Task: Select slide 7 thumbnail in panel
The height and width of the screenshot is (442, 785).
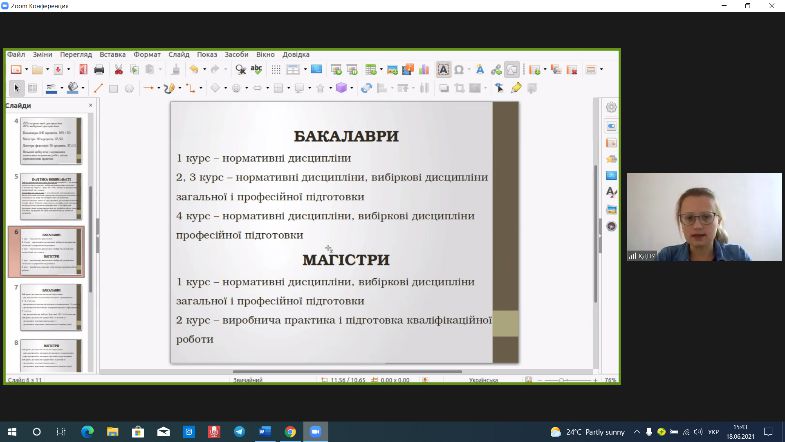Action: (52, 306)
